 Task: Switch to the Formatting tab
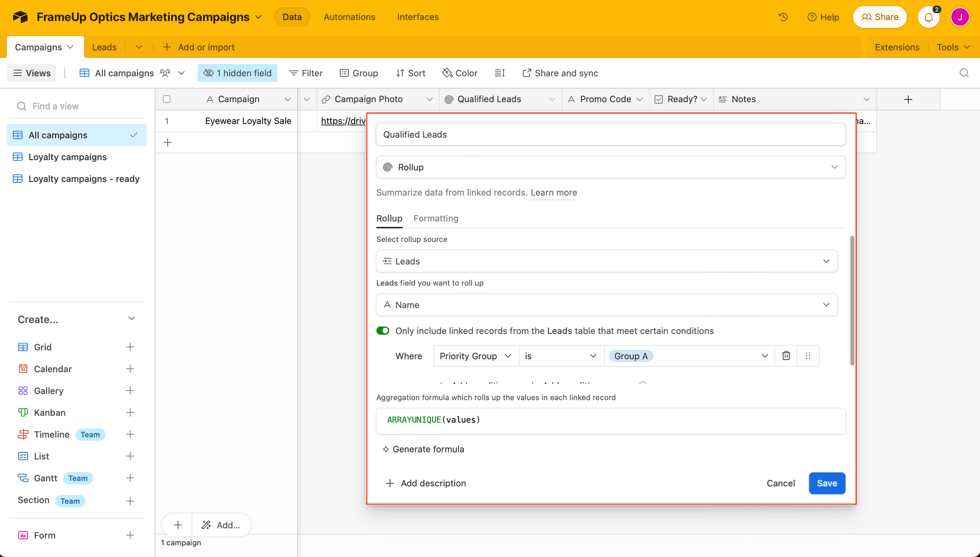pyautogui.click(x=436, y=218)
